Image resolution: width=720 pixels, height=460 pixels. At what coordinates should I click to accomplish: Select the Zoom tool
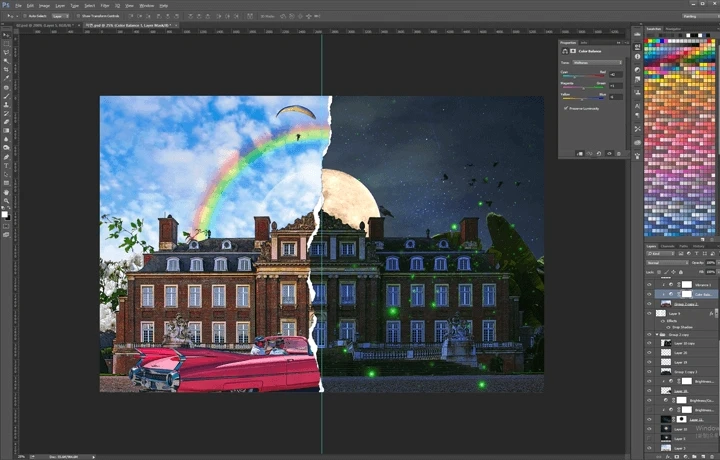[x=6, y=201]
